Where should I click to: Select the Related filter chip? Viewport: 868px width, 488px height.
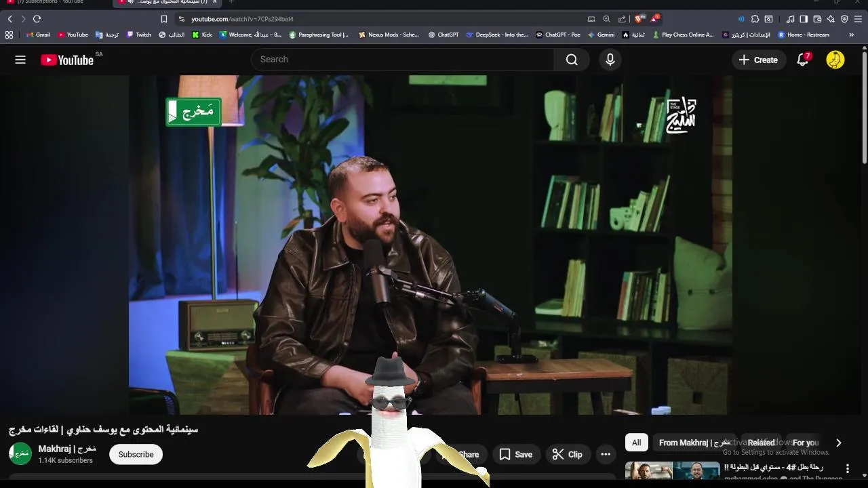coord(761,443)
